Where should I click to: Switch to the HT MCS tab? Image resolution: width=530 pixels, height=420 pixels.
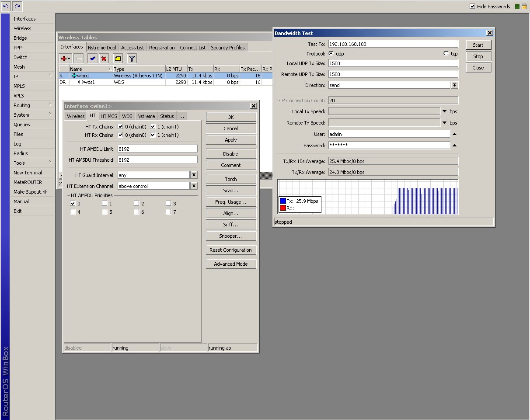click(x=109, y=116)
